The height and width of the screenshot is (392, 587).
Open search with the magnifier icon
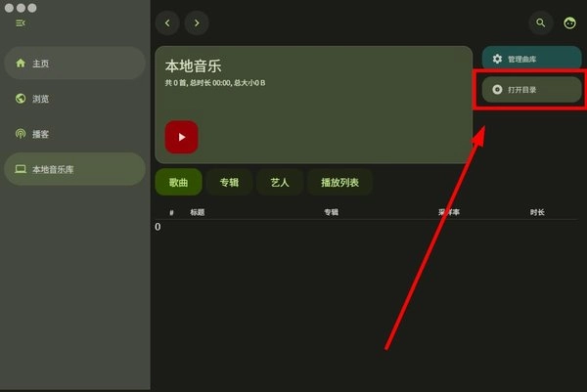pyautogui.click(x=540, y=22)
